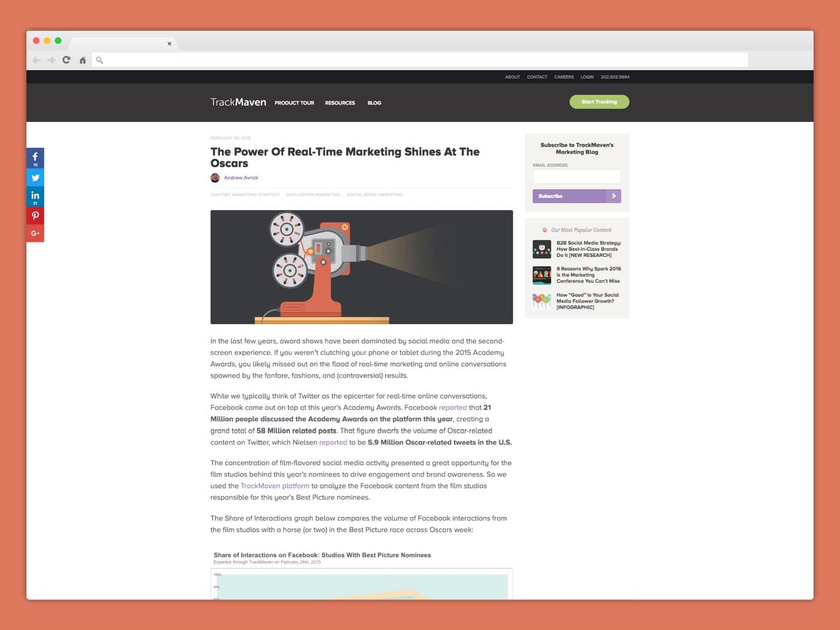Click author avatar for Andrew Avrick

coord(215,178)
